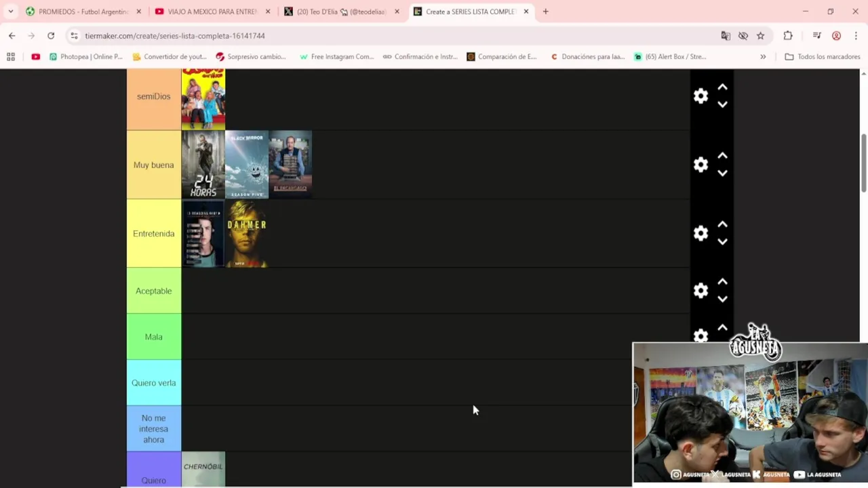The height and width of the screenshot is (488, 868).
Task: Move Entretenida tier down
Action: tap(722, 241)
